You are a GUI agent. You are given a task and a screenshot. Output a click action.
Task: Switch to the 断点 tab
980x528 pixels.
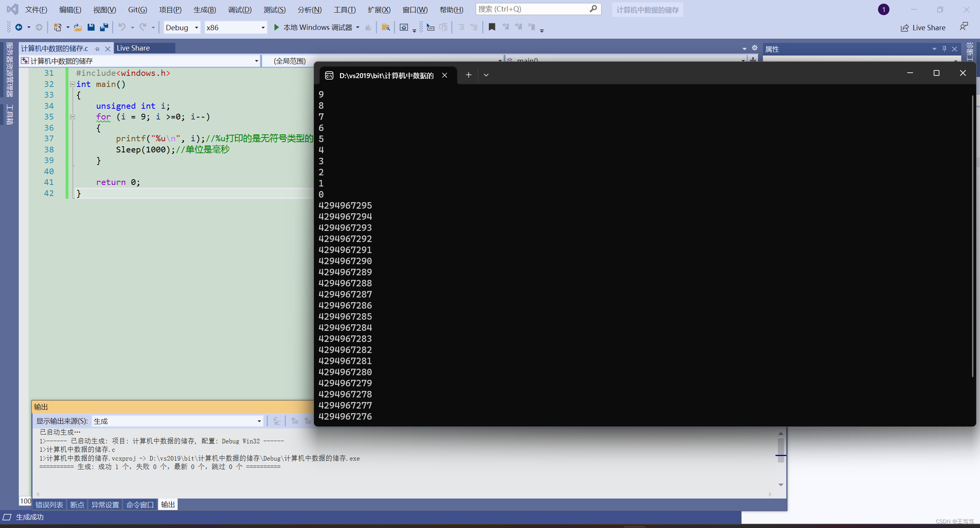pos(77,505)
